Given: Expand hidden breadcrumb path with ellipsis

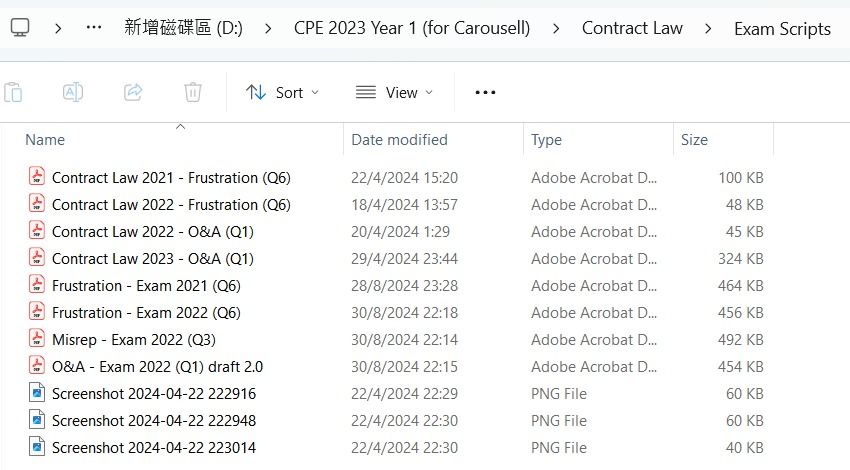Looking at the screenshot, I should click(94, 28).
